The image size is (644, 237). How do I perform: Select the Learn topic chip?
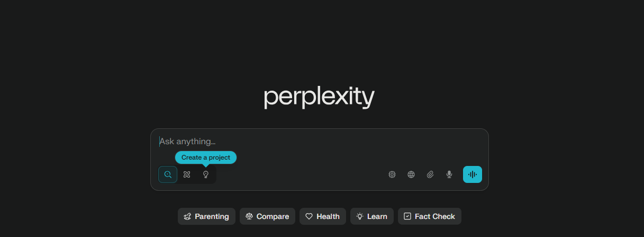[x=372, y=216]
